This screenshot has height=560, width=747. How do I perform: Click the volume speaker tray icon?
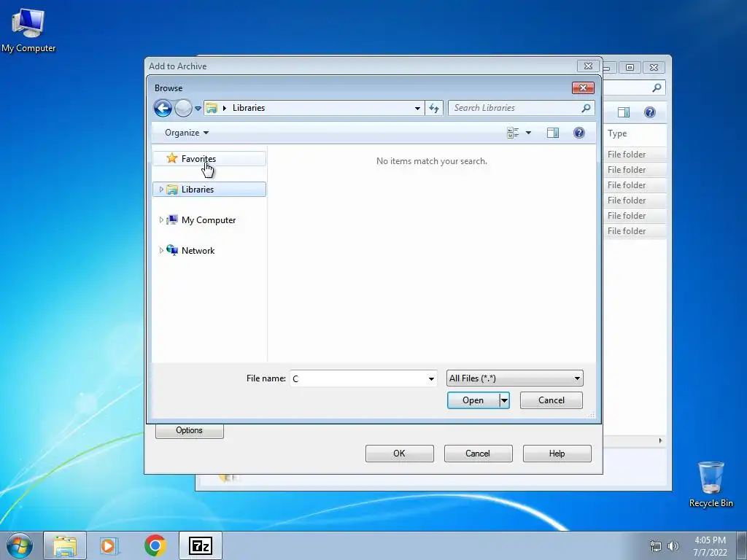(x=673, y=546)
